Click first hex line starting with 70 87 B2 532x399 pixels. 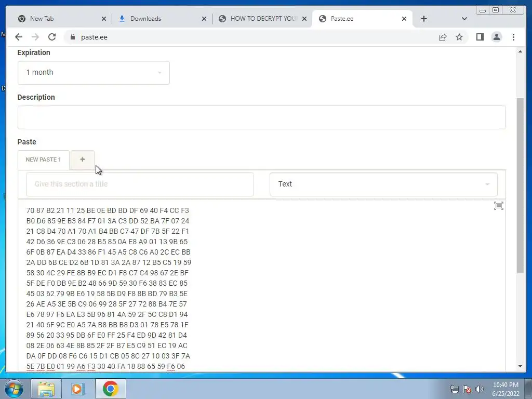pyautogui.click(x=108, y=211)
